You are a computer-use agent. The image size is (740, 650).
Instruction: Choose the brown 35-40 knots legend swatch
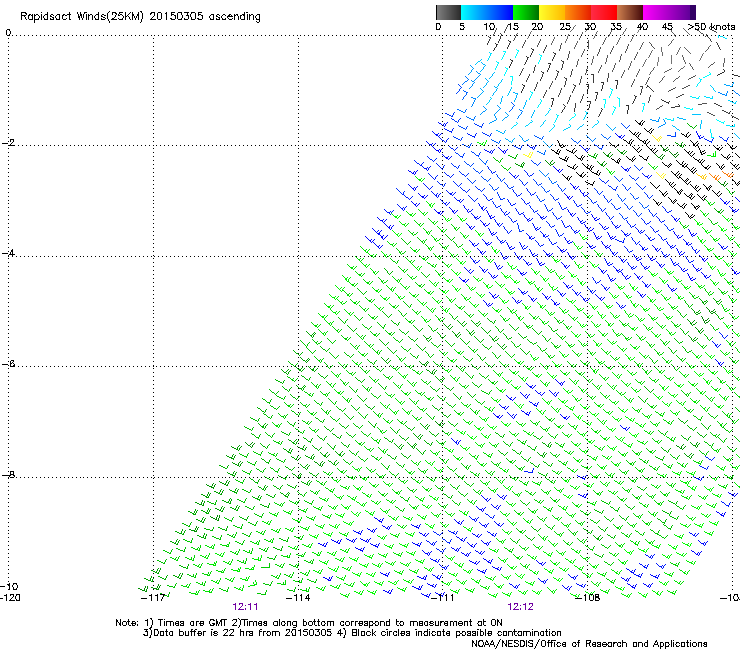[x=630, y=12]
